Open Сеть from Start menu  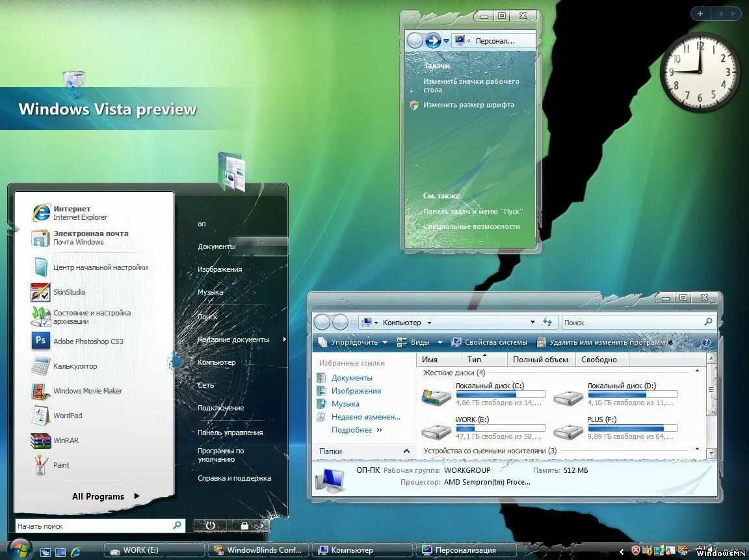(205, 385)
